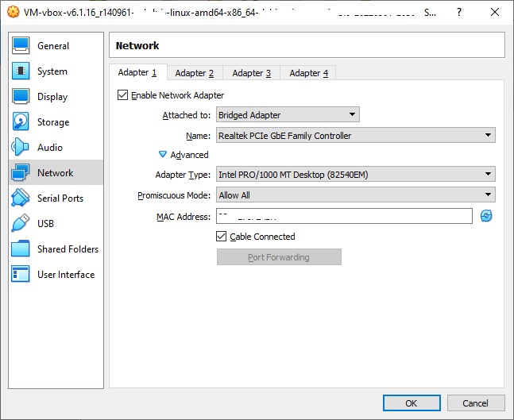This screenshot has width=514, height=420.
Task: Select Network in the settings list
Action: click(56, 172)
